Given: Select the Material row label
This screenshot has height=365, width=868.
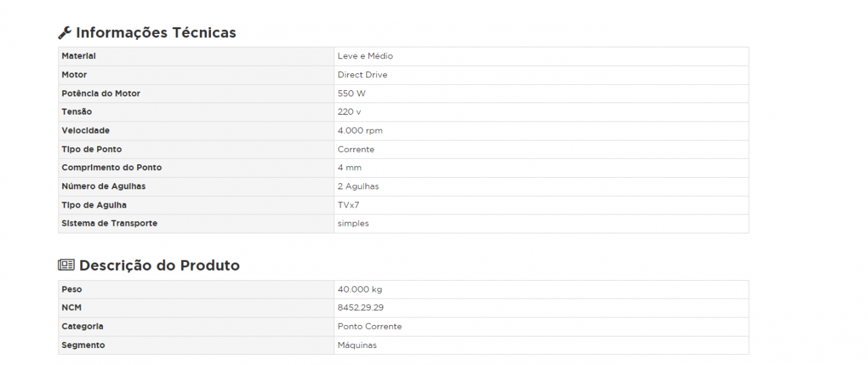Looking at the screenshot, I should [x=79, y=56].
